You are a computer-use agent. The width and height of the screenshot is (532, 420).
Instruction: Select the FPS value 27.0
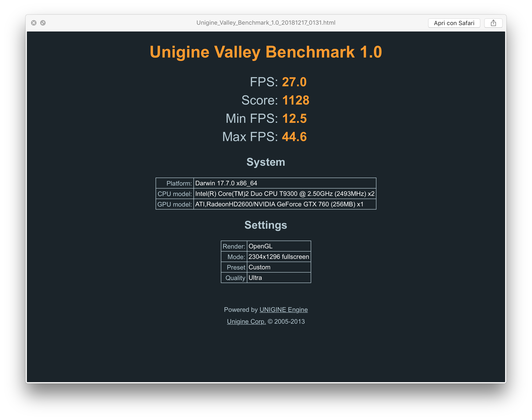click(294, 82)
